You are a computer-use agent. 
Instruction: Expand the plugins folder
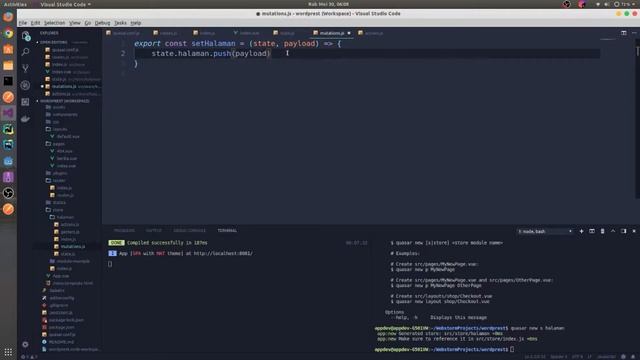pos(60,173)
